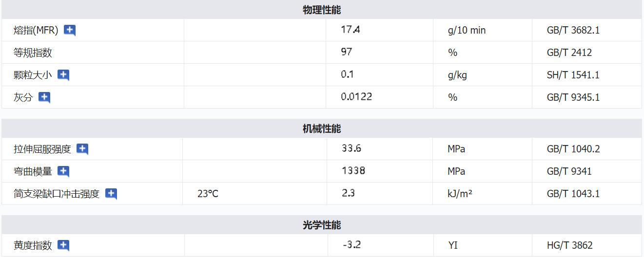Click the plus icon beside 黄度指数

63,245
